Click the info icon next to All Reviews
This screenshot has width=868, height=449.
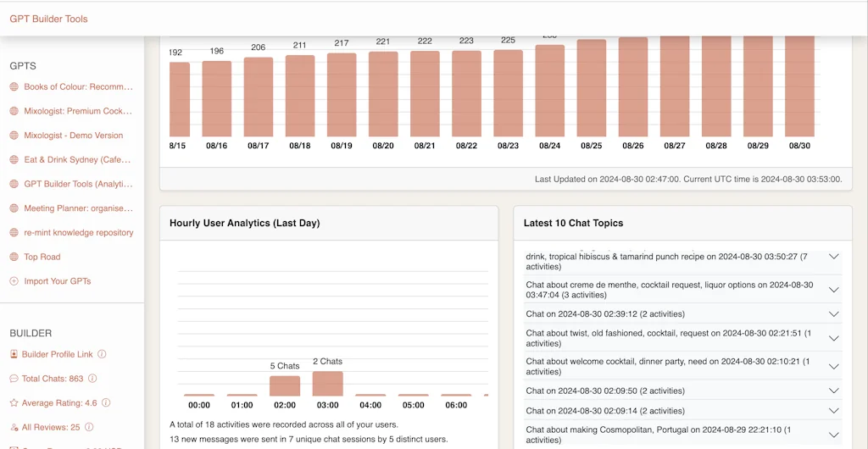(x=89, y=428)
